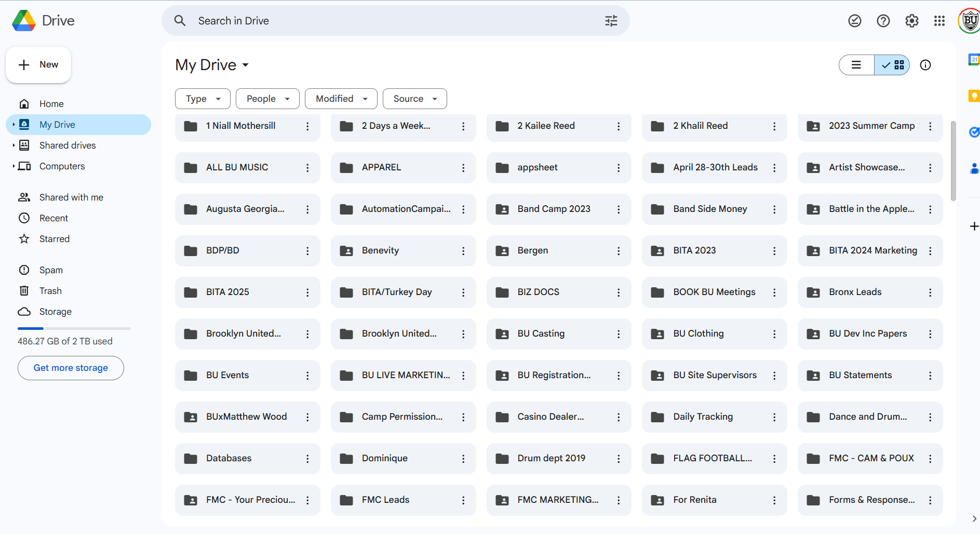Open the Trash section

(x=50, y=291)
